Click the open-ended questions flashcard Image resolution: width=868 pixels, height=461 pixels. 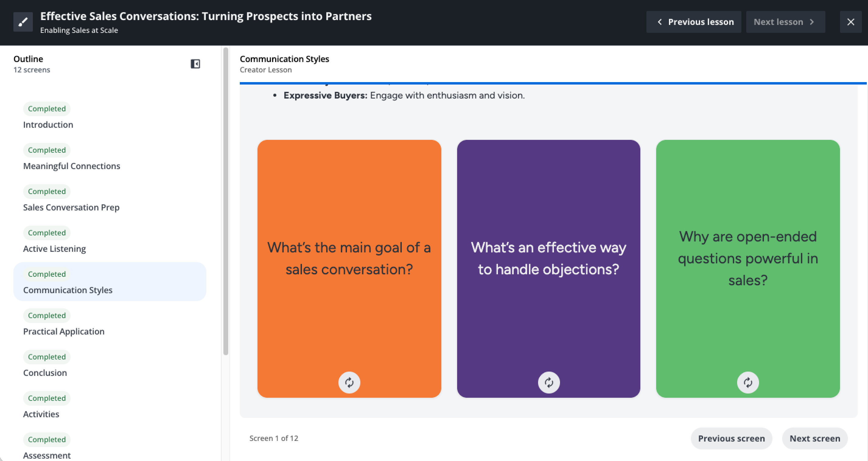[x=748, y=258]
